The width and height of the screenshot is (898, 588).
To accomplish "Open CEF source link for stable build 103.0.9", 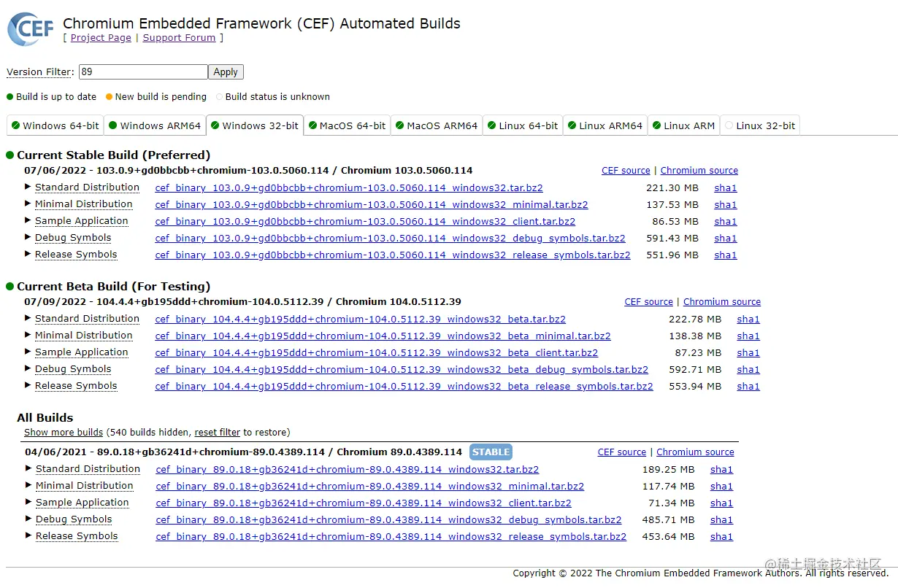I will point(626,171).
